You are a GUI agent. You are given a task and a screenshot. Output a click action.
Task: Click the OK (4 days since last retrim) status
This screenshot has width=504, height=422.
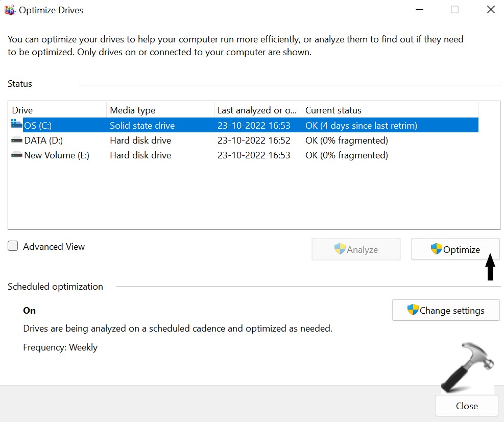361,125
